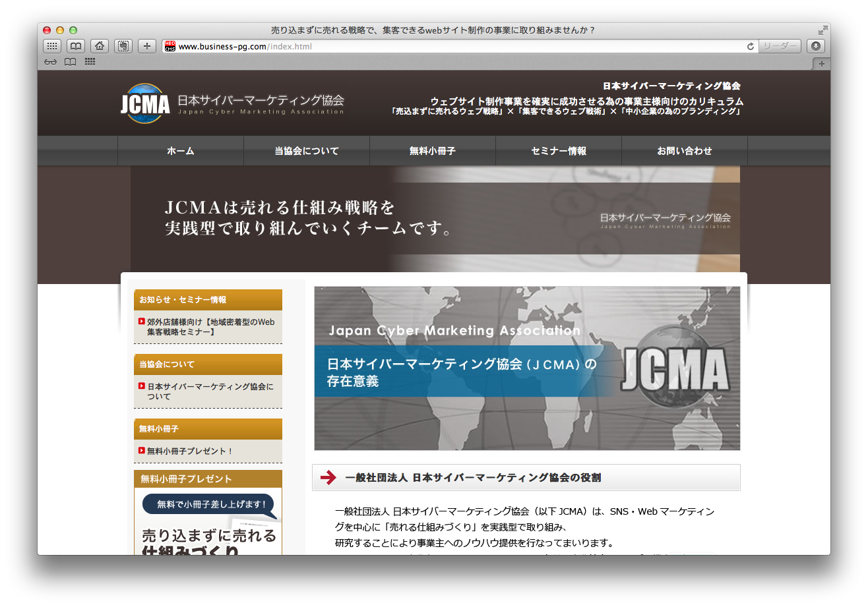Click ウェブサイト制作事業を確実に成功させる header tagline
Screen dimensions: 868x607
click(587, 101)
